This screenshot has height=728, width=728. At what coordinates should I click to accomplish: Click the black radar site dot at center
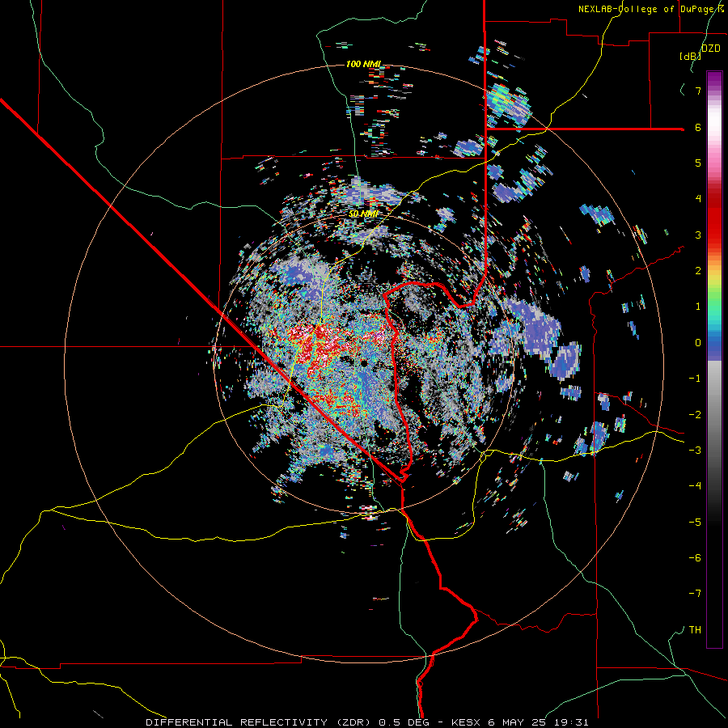[365, 363]
